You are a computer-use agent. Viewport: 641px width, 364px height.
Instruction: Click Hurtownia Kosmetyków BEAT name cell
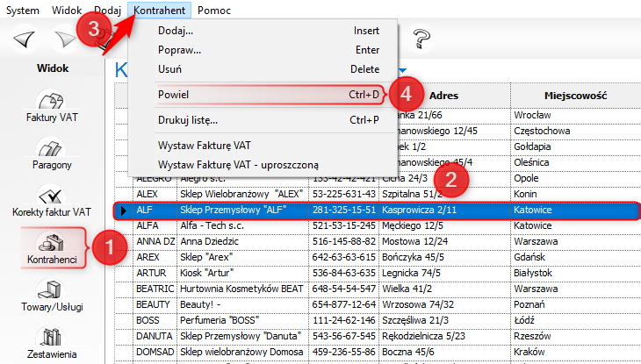pos(242,289)
